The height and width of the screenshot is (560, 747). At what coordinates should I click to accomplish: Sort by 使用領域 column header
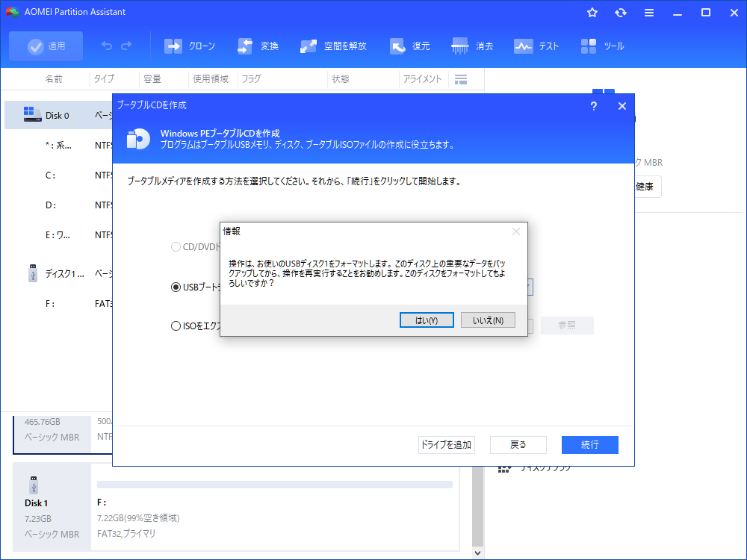211,79
